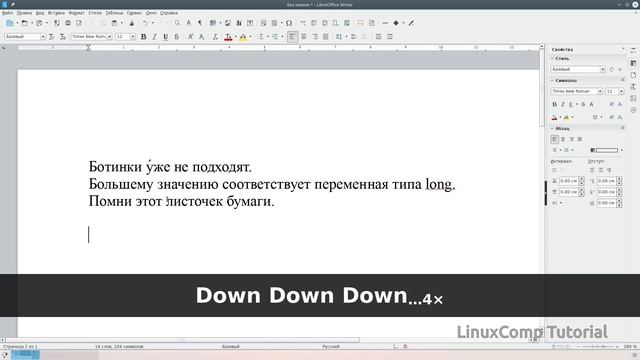Open sidebar style dropdown
Image resolution: width=640 pixels, height=360 pixels.
pyautogui.click(x=602, y=69)
